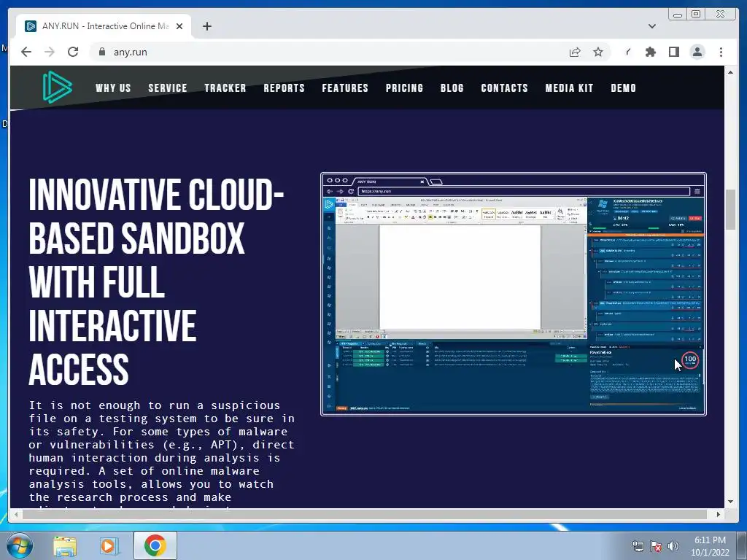The width and height of the screenshot is (747, 560).
Task: Select the ANY.RUN browser tab
Action: (104, 26)
